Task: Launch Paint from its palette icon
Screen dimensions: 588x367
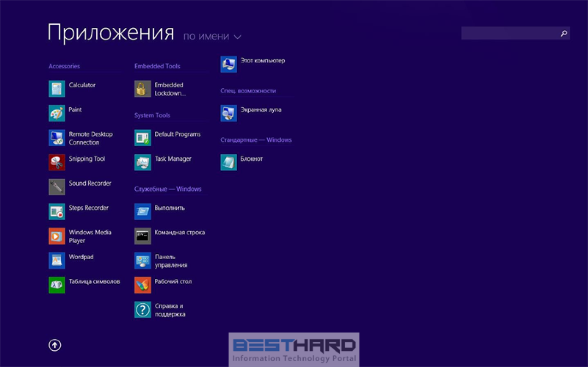Action: (57, 113)
